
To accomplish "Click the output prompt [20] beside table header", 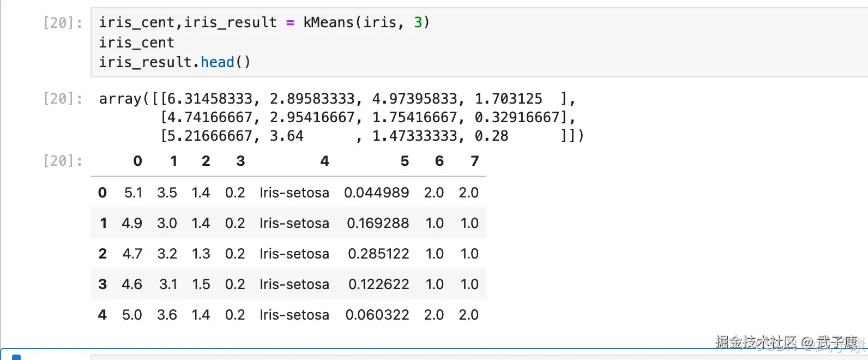I will click(x=63, y=161).
